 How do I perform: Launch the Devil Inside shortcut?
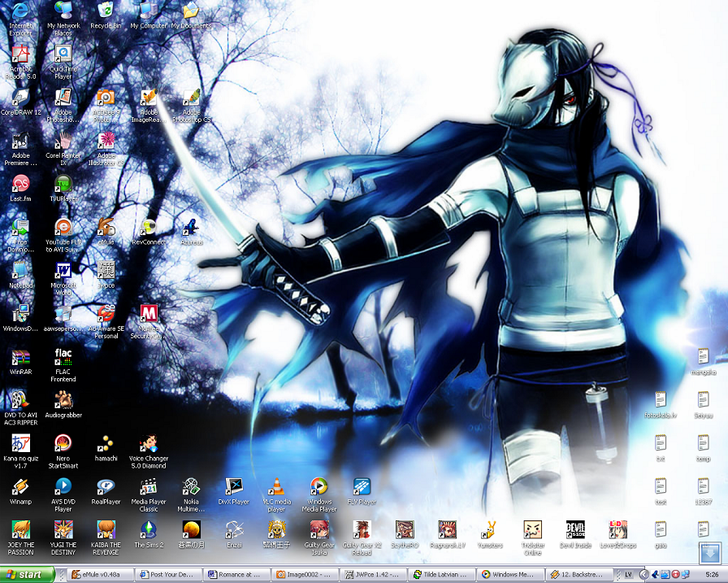coord(576,529)
